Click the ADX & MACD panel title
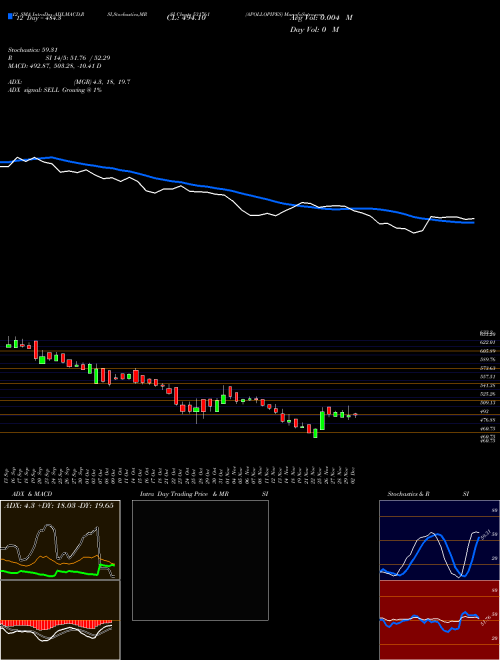The width and height of the screenshot is (500, 660). (32, 494)
